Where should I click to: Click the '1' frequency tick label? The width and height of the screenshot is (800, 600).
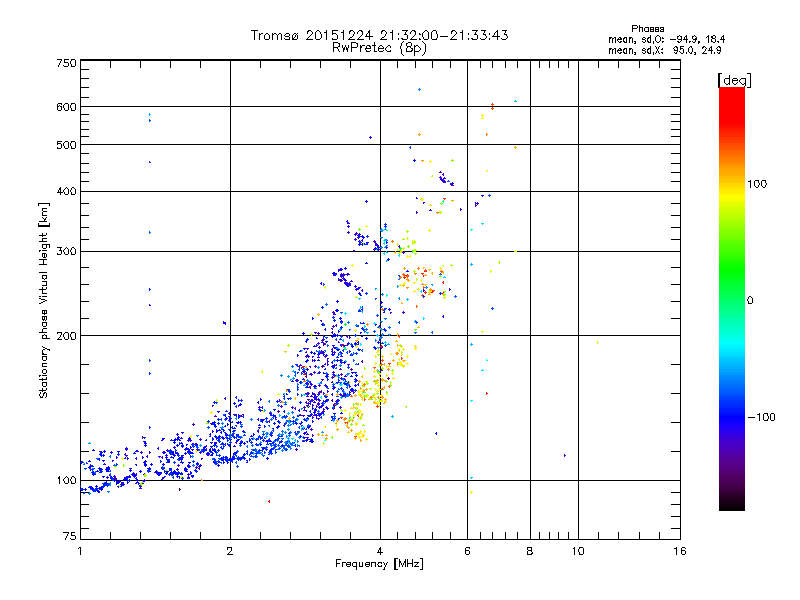(80, 551)
